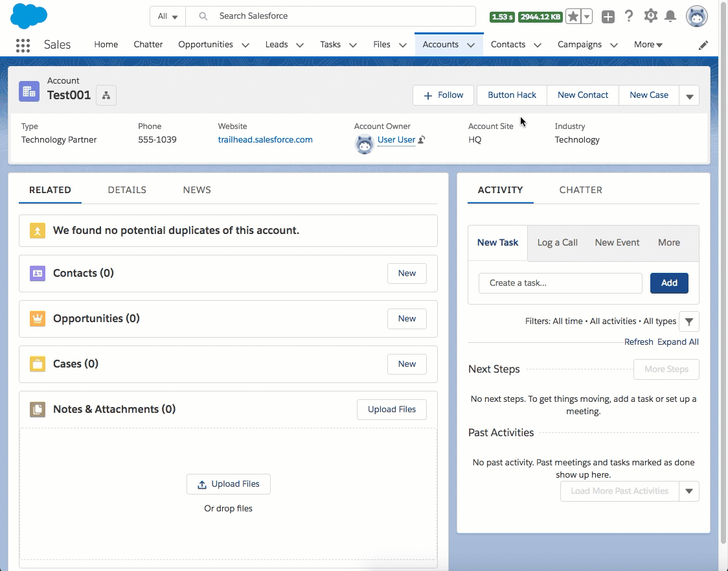Open the setup gear icon
The width and height of the screenshot is (728, 571).
(x=650, y=16)
